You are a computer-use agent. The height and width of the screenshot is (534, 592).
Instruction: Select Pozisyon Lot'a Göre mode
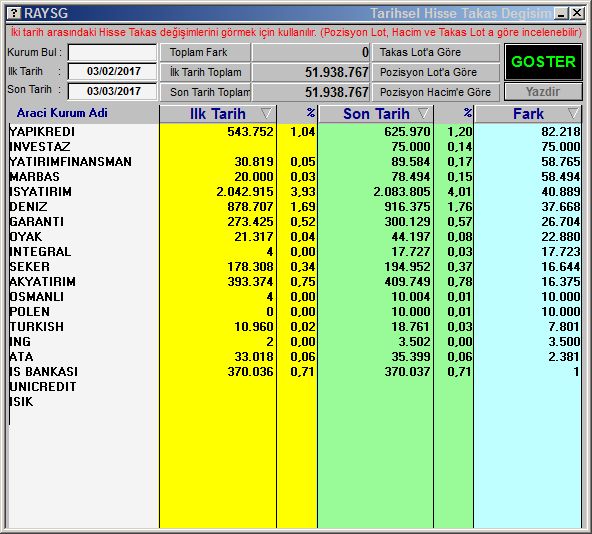436,72
